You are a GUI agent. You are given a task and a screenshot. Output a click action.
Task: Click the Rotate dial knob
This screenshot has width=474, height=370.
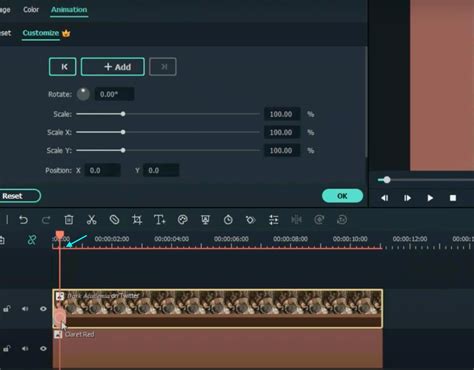click(x=83, y=94)
